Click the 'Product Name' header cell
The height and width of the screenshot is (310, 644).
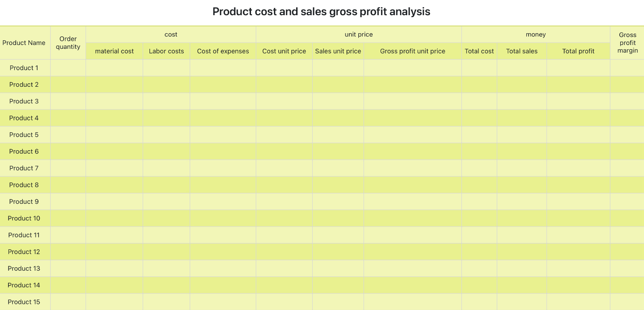point(24,43)
